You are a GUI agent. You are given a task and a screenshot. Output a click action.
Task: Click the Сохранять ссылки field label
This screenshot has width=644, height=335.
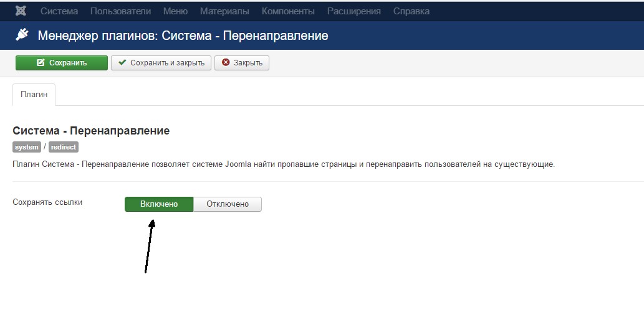click(47, 202)
